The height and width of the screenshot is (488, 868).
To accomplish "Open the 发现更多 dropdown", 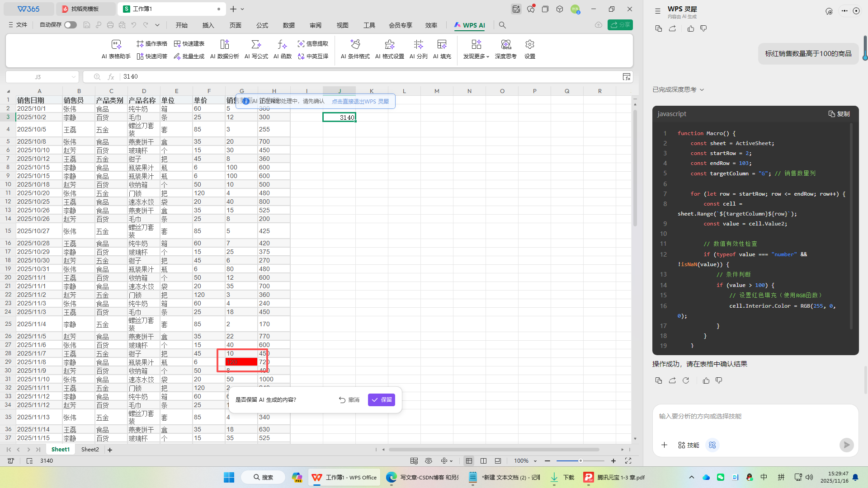I will click(476, 49).
